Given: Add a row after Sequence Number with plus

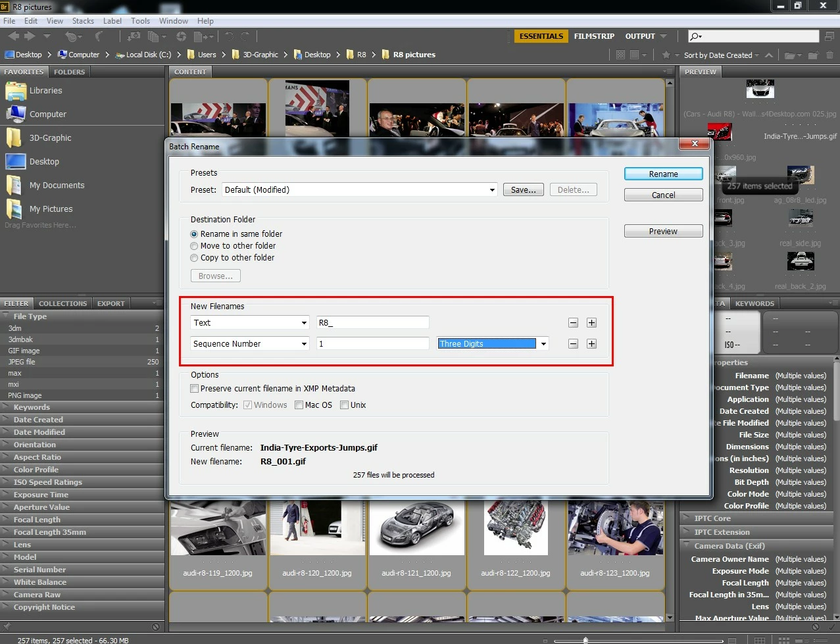Looking at the screenshot, I should click(591, 343).
